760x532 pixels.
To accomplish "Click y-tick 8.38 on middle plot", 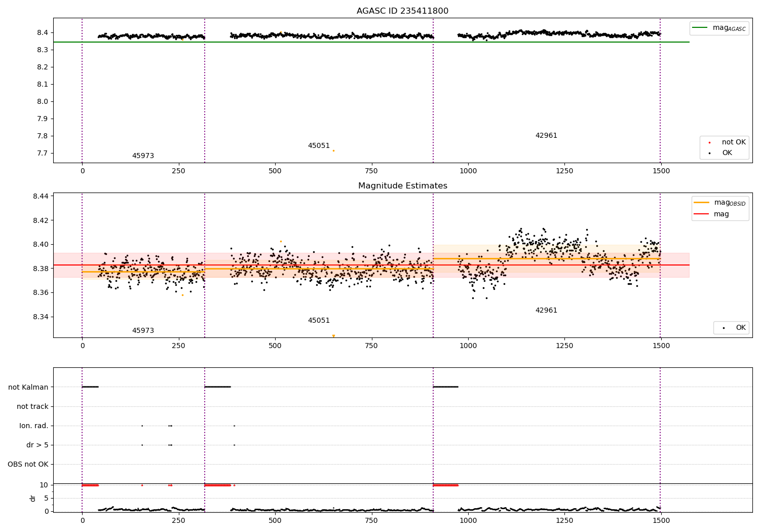I will tap(41, 269).
